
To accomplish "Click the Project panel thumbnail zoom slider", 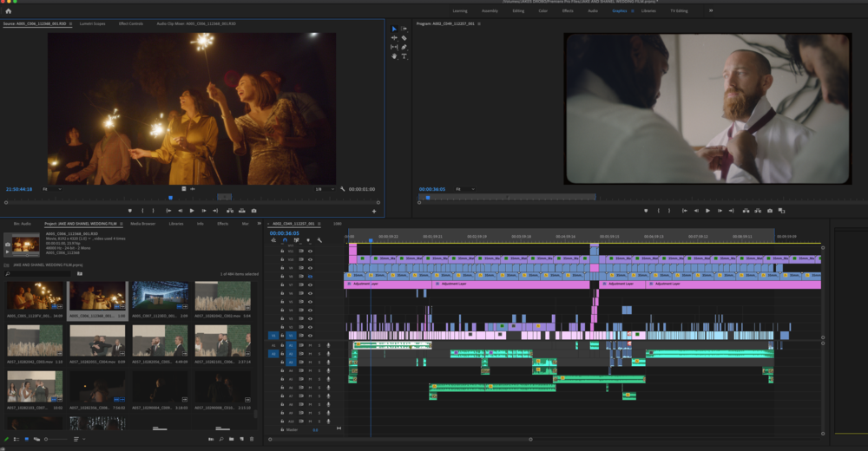I will click(x=52, y=439).
